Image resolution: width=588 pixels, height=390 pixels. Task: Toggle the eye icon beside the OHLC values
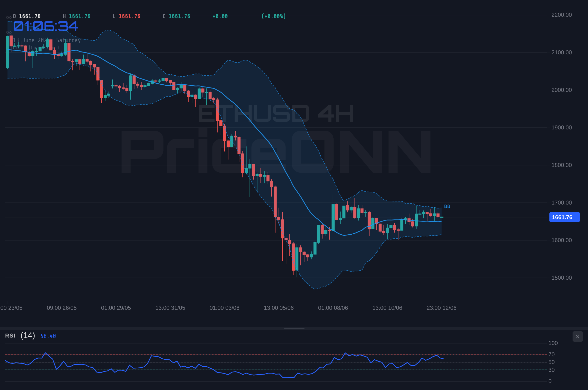[8, 17]
